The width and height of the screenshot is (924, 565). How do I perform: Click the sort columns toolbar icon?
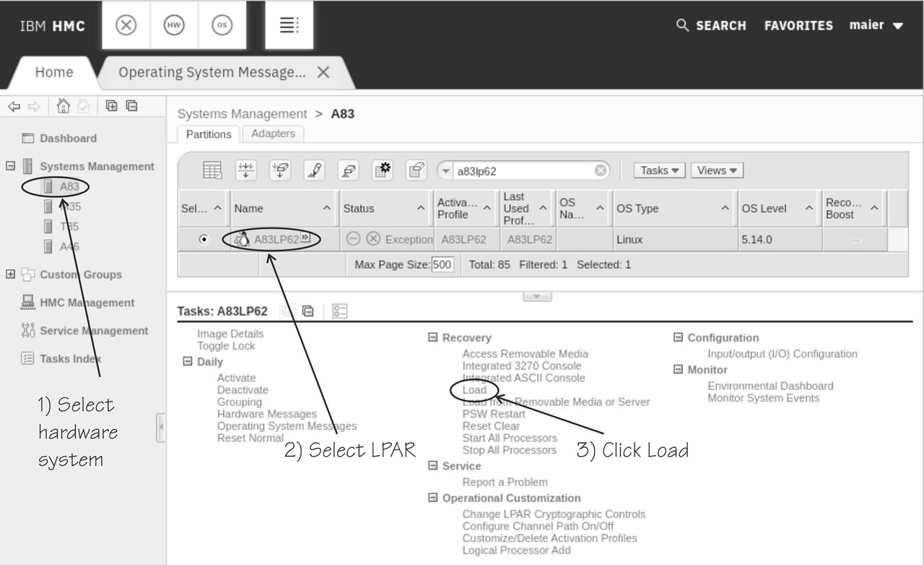tap(246, 171)
